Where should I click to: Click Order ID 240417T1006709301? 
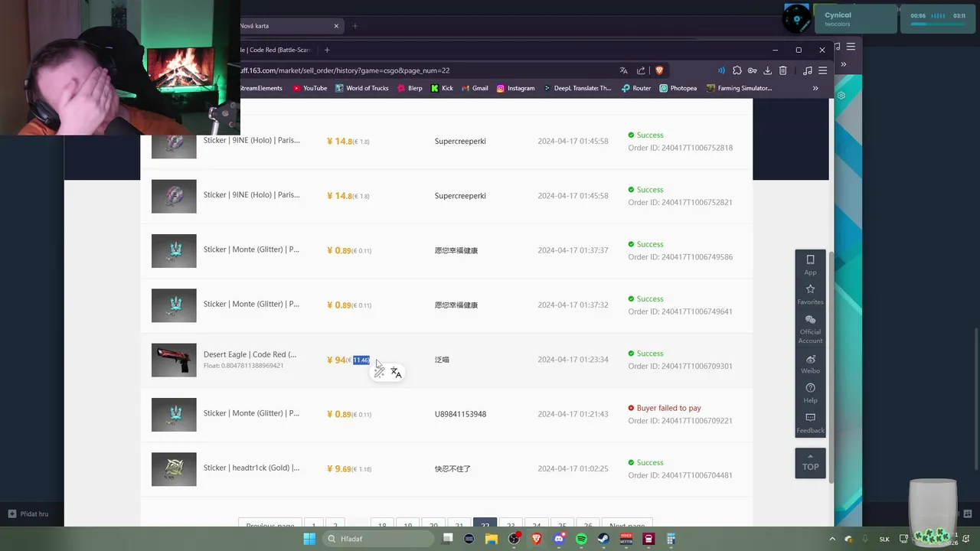coord(680,366)
